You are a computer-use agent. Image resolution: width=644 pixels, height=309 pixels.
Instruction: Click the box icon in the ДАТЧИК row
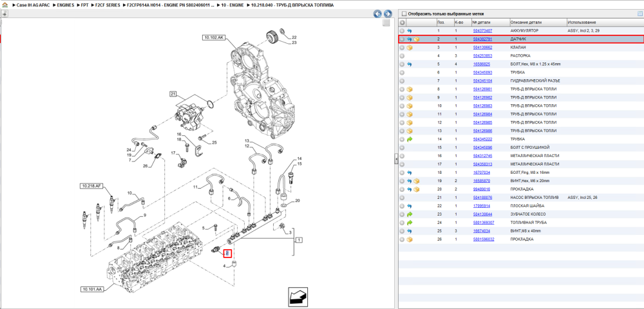pyautogui.click(x=417, y=39)
